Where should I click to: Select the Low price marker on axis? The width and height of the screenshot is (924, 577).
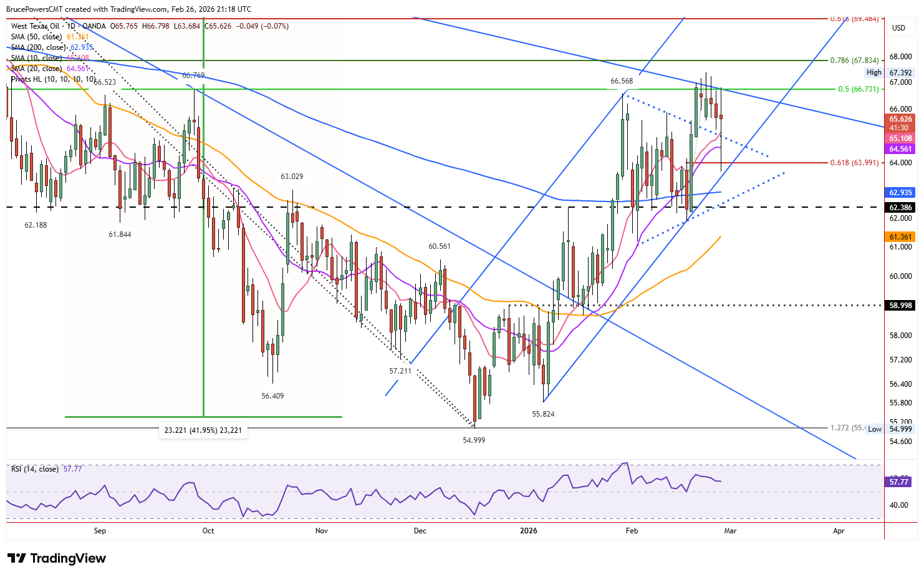(x=890, y=429)
